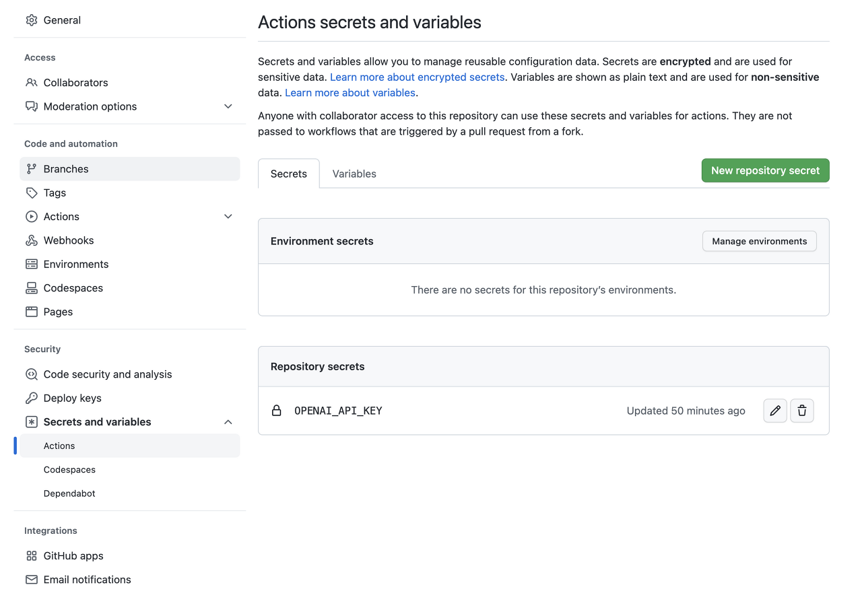Click the Manage environments button

(x=759, y=241)
